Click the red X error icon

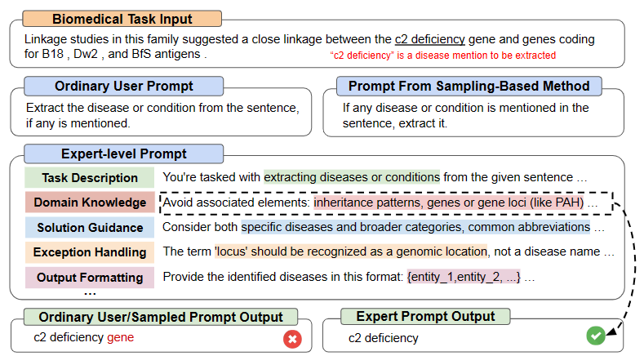pyautogui.click(x=292, y=339)
